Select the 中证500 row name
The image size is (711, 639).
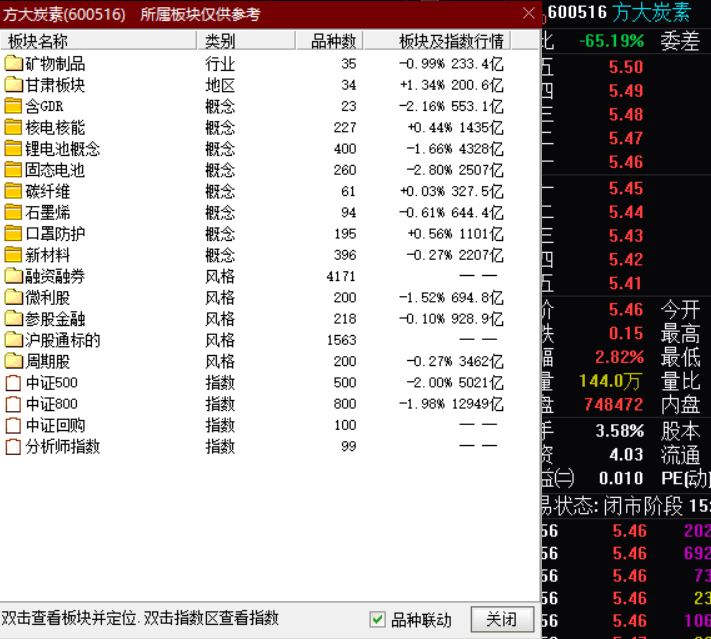coord(51,383)
